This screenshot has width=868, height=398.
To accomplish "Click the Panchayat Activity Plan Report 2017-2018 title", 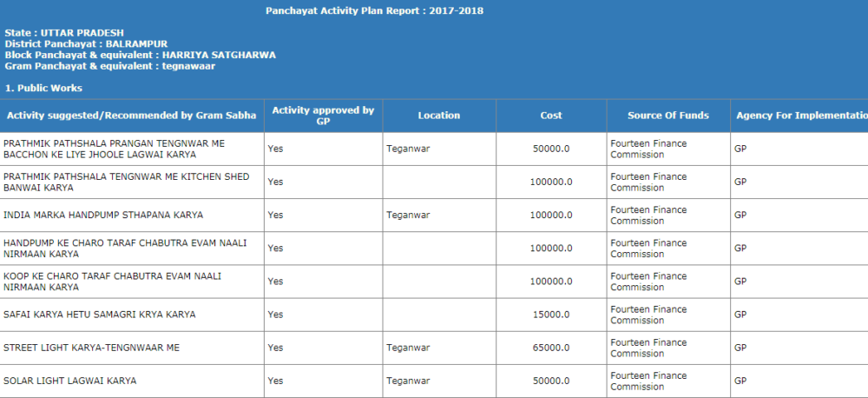I will click(x=374, y=11).
